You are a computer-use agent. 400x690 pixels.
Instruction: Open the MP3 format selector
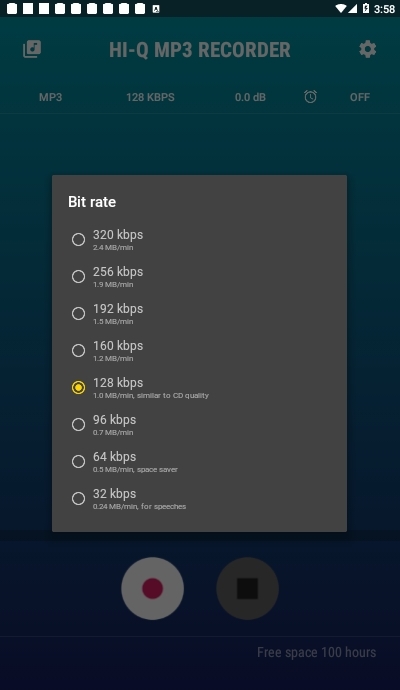pyautogui.click(x=51, y=97)
